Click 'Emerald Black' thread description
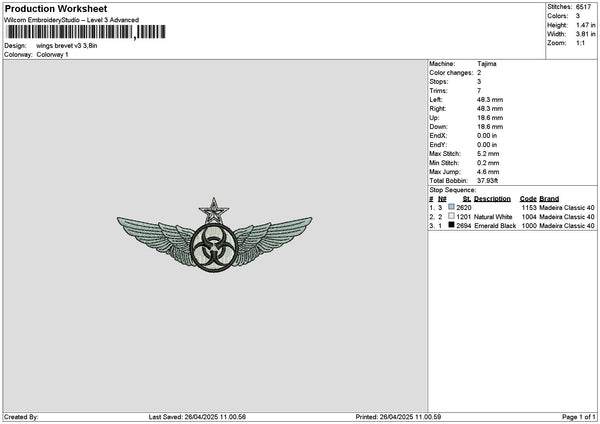The height and width of the screenshot is (424, 600). [x=495, y=226]
